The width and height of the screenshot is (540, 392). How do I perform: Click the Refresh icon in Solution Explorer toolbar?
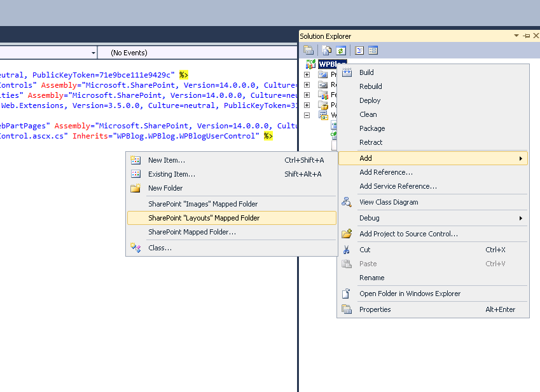(x=341, y=51)
